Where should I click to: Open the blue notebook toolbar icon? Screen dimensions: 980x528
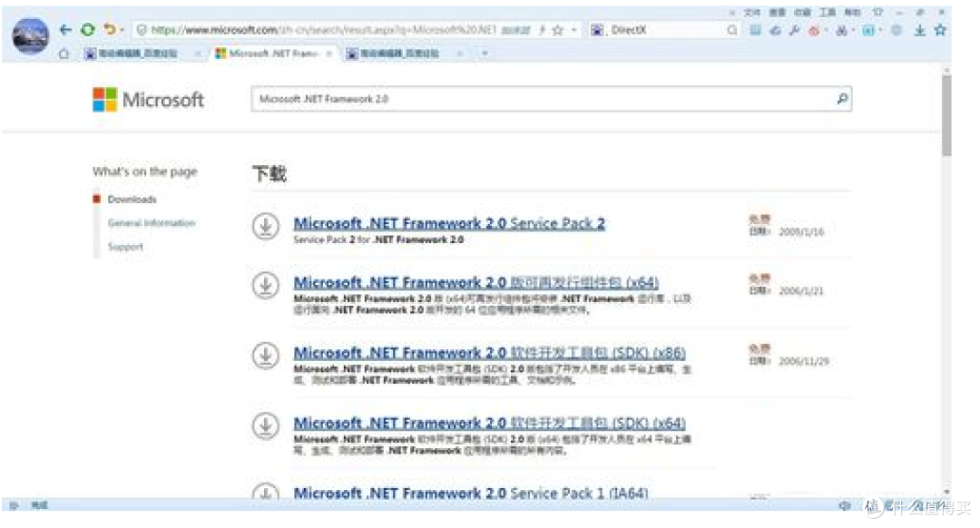756,30
